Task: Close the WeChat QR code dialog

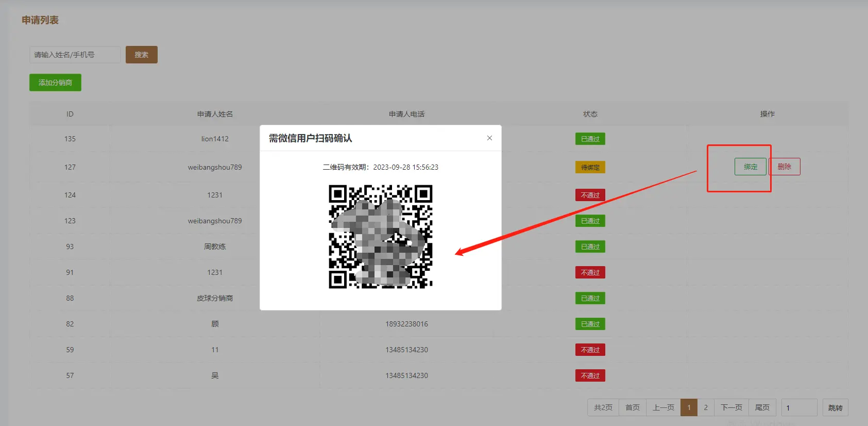Action: 489,138
